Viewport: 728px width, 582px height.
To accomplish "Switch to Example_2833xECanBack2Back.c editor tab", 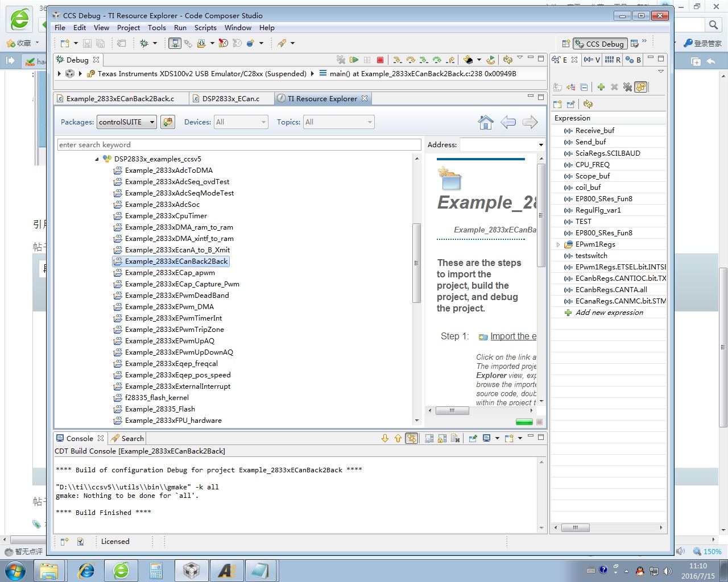I will (120, 99).
